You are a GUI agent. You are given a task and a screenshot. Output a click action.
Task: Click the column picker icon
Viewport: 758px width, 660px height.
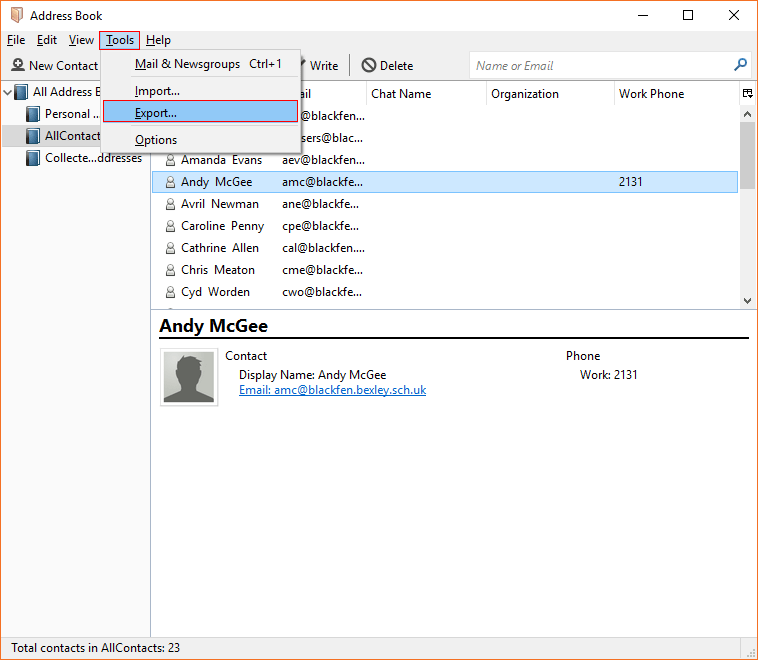[747, 94]
